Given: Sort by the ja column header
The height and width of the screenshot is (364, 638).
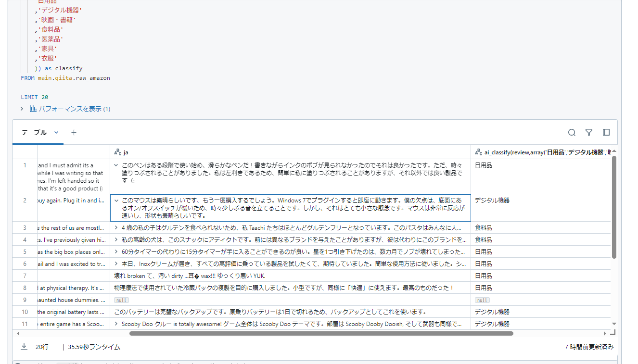Looking at the screenshot, I should (290, 152).
